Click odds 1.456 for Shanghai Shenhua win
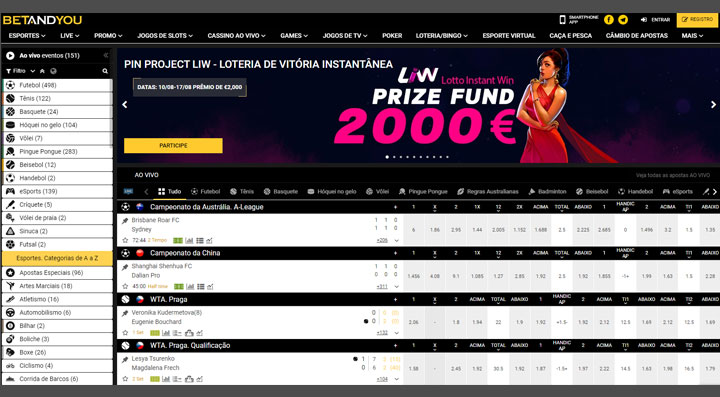The width and height of the screenshot is (720, 397). point(414,276)
